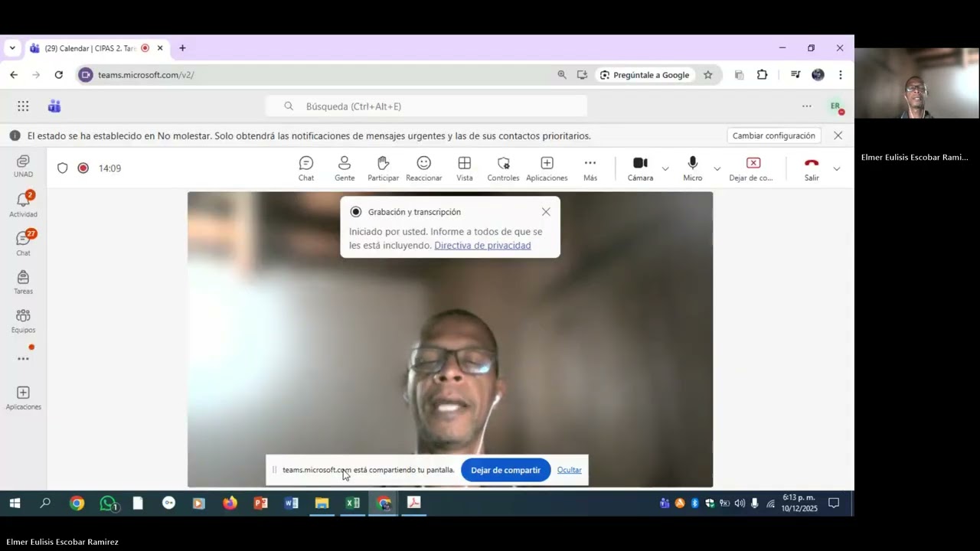Click the Teams logo icon
The width and height of the screenshot is (980, 551).
pos(54,106)
